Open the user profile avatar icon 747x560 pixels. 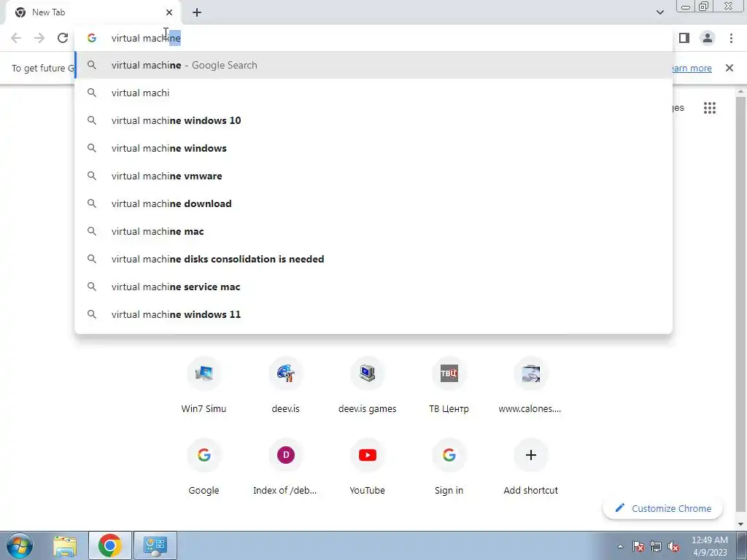708,38
